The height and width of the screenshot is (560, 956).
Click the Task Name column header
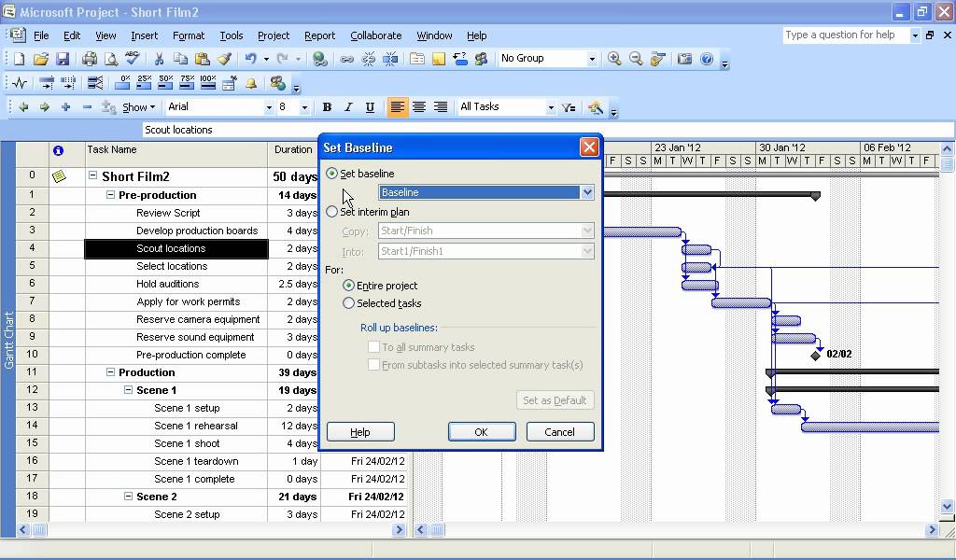click(x=176, y=155)
